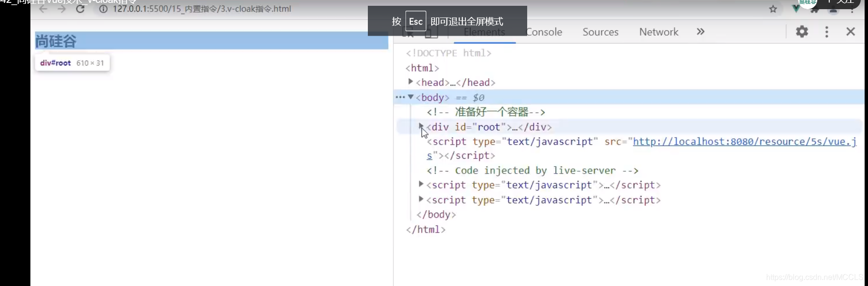Select the 'Code injected by live-server' comment
868x286 pixels.
[532, 170]
